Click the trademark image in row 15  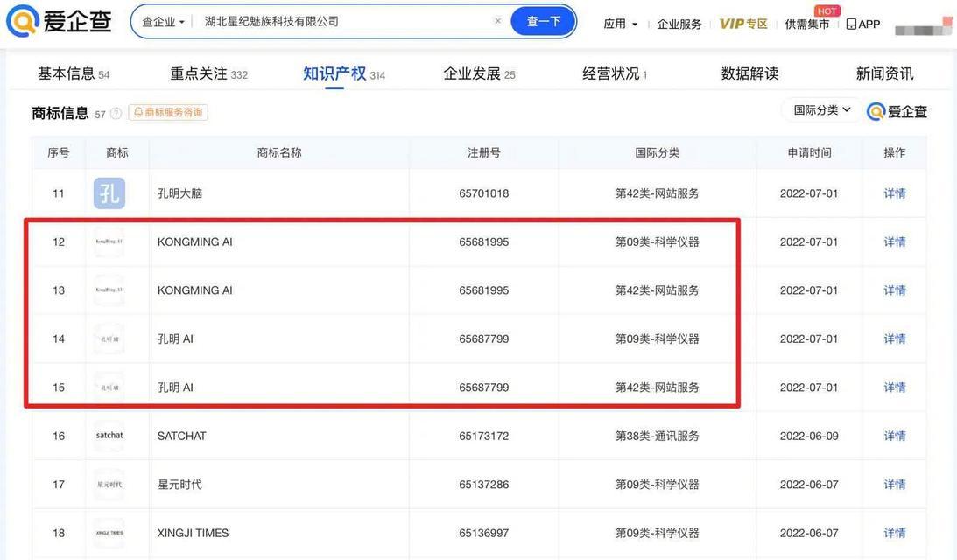point(109,388)
